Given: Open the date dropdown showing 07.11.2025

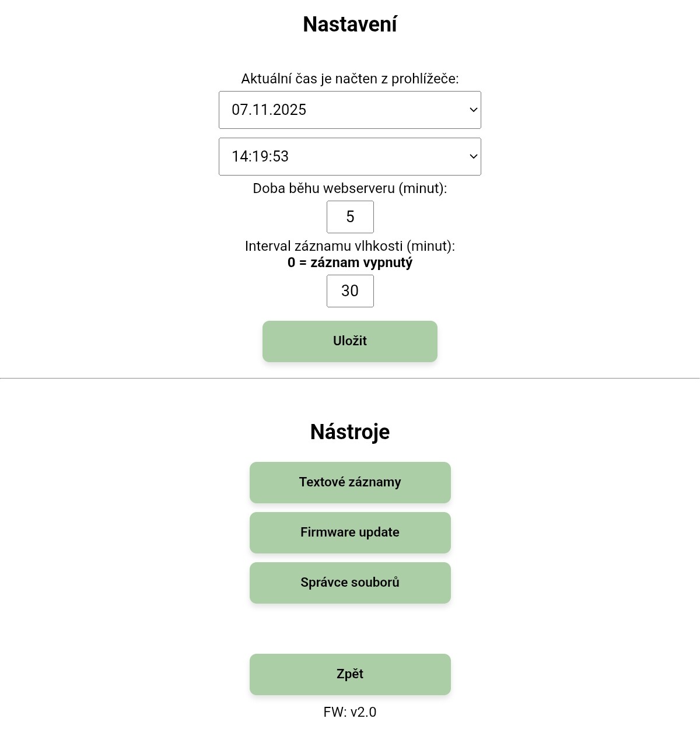Looking at the screenshot, I should [349, 110].
